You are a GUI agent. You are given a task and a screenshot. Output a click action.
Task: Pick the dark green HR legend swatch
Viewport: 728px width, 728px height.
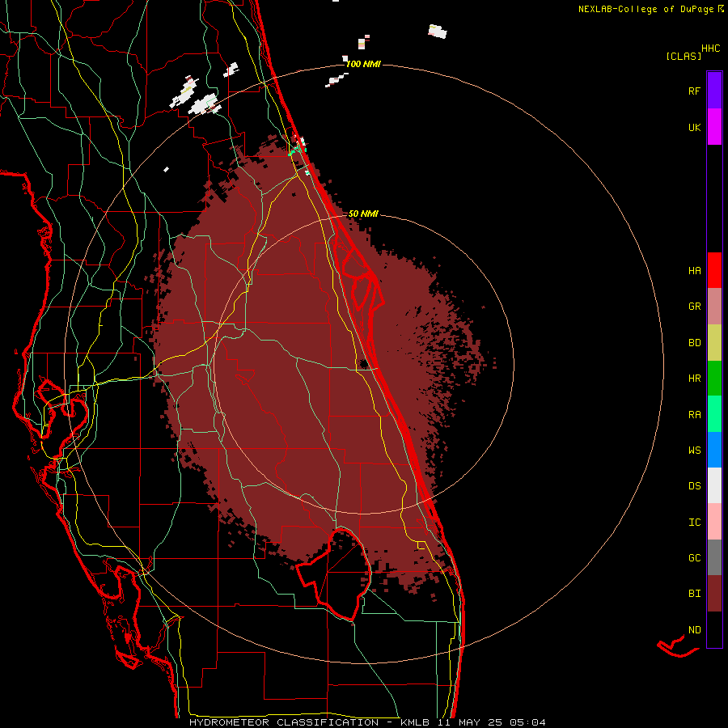coord(714,379)
